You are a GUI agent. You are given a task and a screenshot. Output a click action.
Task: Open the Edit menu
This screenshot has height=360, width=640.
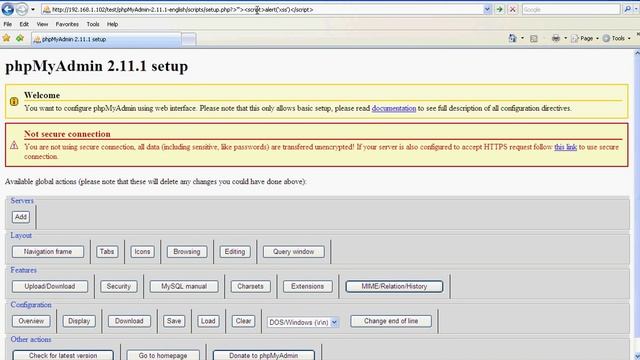tap(24, 24)
